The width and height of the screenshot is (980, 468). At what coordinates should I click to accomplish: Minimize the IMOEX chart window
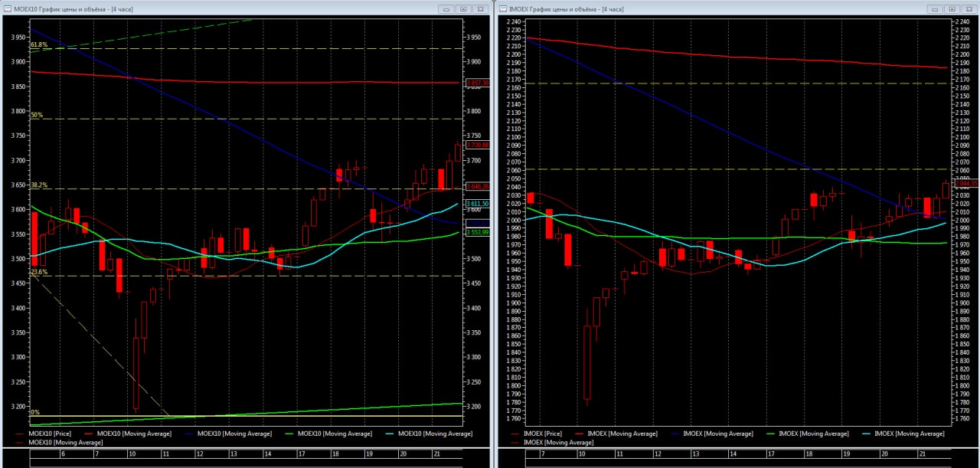pyautogui.click(x=934, y=9)
